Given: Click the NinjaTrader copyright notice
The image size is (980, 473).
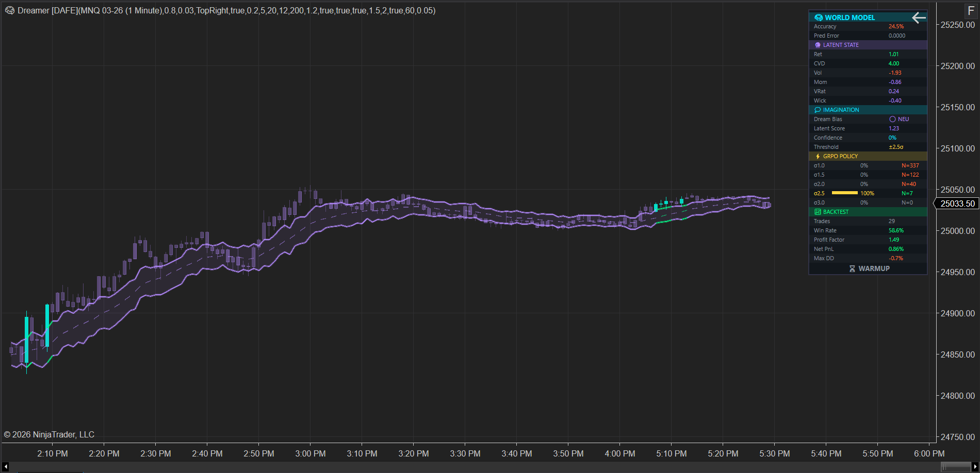Looking at the screenshot, I should tap(49, 434).
